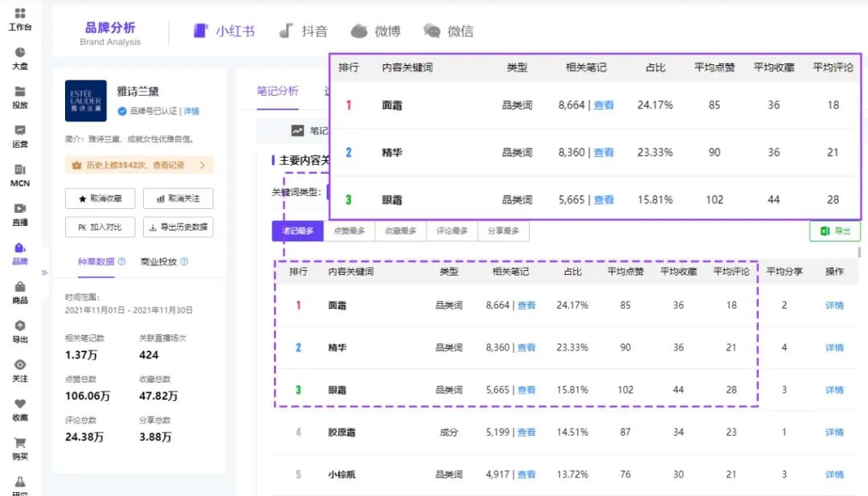Click the crown icon on the 历史上榜 banner

[x=77, y=165]
